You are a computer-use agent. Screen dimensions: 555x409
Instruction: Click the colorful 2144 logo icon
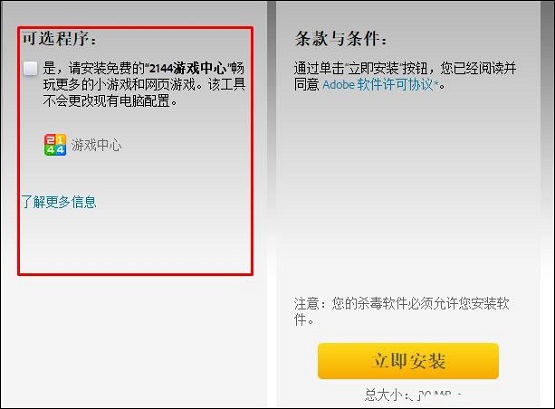(55, 145)
